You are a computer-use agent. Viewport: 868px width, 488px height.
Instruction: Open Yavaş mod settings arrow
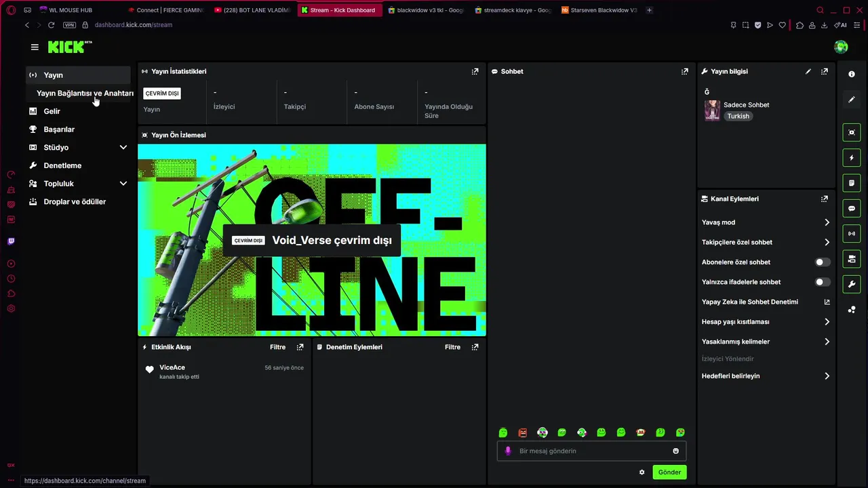pyautogui.click(x=827, y=222)
